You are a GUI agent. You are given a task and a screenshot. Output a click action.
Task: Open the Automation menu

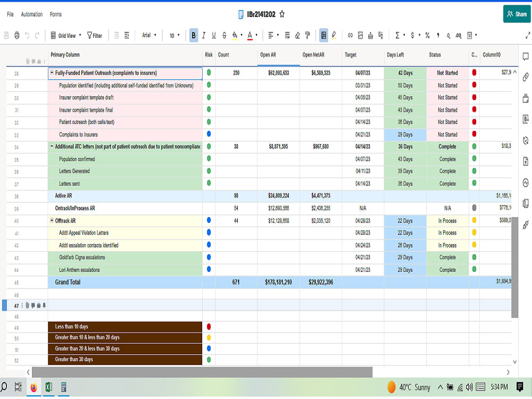[31, 14]
